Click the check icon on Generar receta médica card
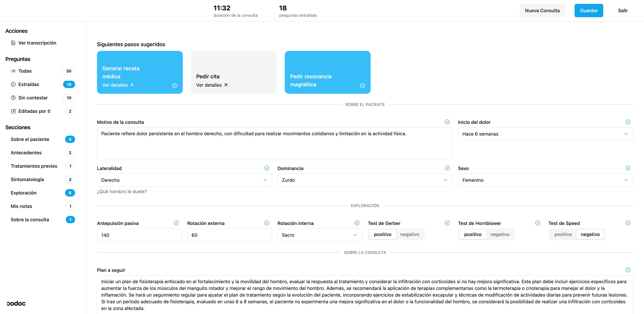 (175, 86)
